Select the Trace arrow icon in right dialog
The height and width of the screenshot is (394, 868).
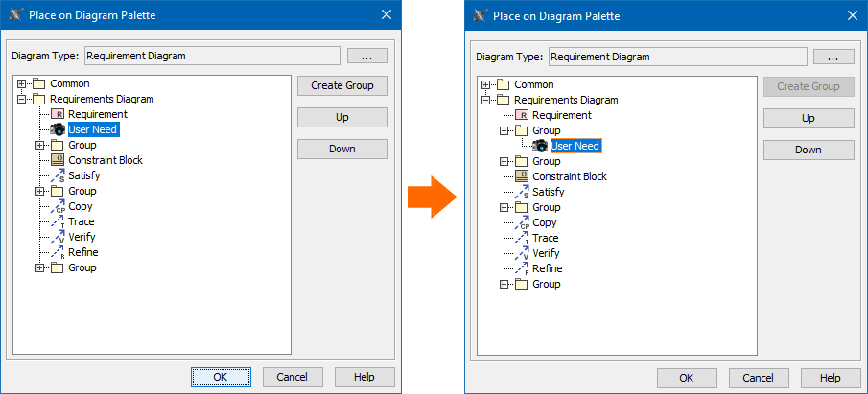522,238
